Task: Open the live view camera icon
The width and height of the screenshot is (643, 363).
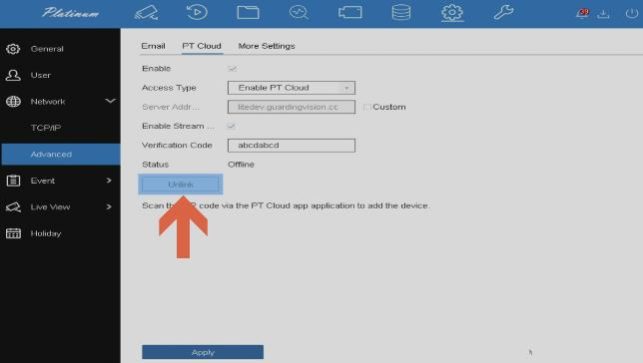Action: (146, 13)
